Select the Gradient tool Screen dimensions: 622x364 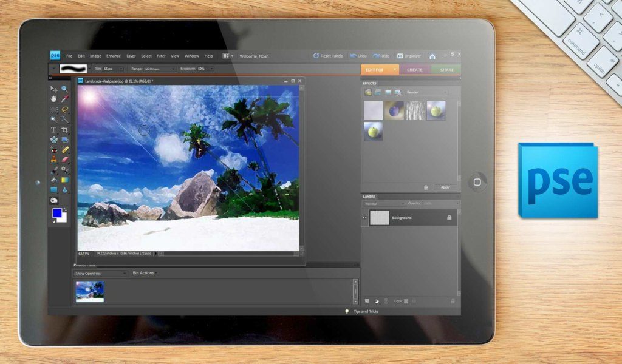point(64,180)
